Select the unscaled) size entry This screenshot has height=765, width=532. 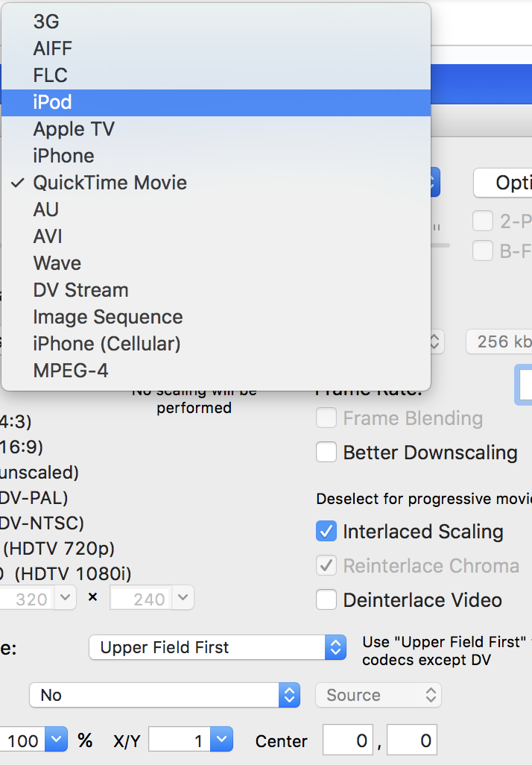[x=39, y=472]
